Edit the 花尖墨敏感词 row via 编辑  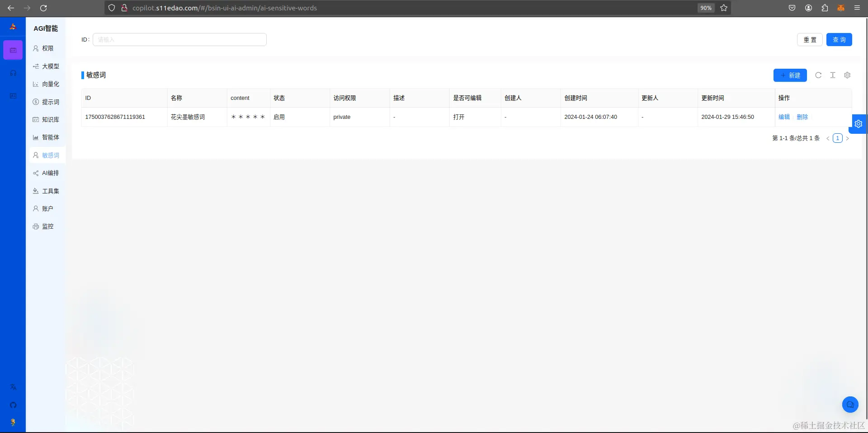[x=784, y=117]
